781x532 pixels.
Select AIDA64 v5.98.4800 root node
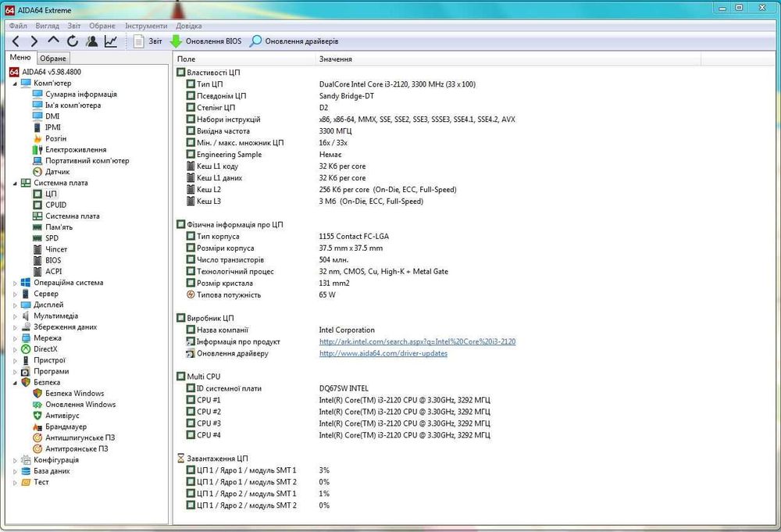click(52, 72)
